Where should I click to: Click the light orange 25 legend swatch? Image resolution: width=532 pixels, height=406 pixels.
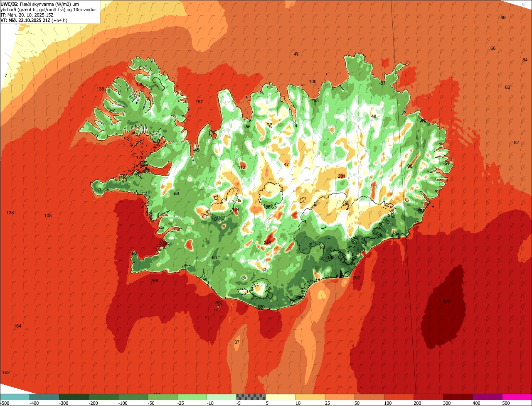pyautogui.click(x=339, y=397)
